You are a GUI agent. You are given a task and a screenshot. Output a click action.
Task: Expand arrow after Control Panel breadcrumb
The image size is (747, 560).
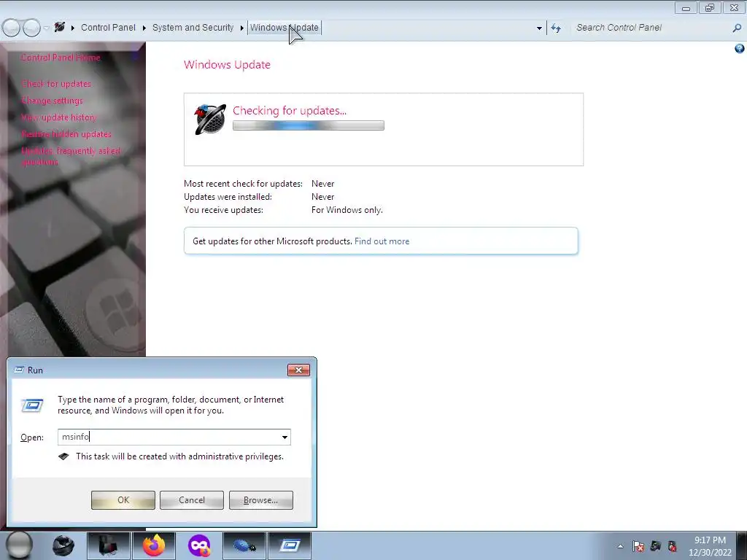point(144,28)
